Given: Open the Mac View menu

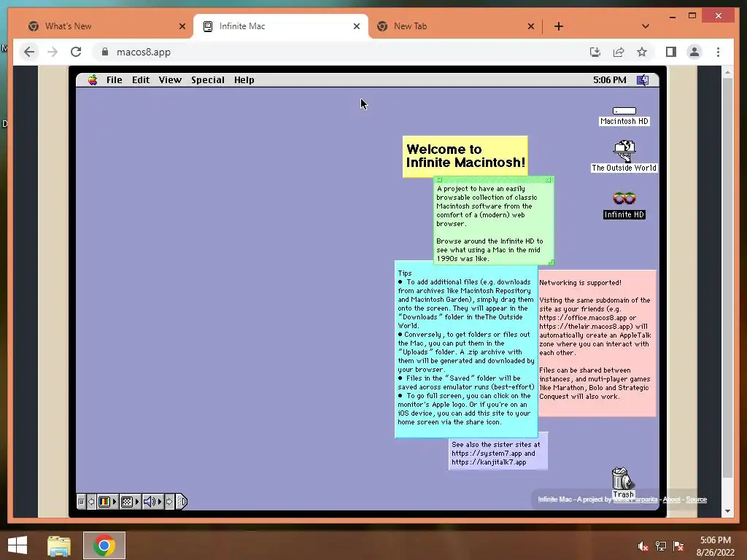Looking at the screenshot, I should point(170,80).
